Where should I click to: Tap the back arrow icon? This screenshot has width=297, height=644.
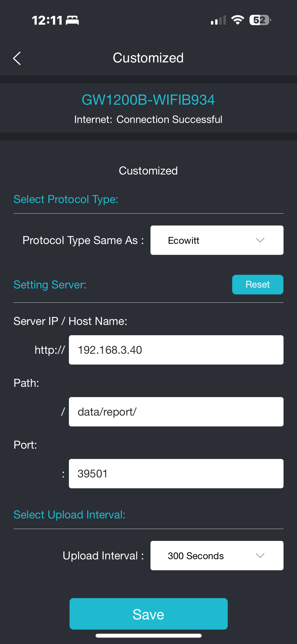17,58
